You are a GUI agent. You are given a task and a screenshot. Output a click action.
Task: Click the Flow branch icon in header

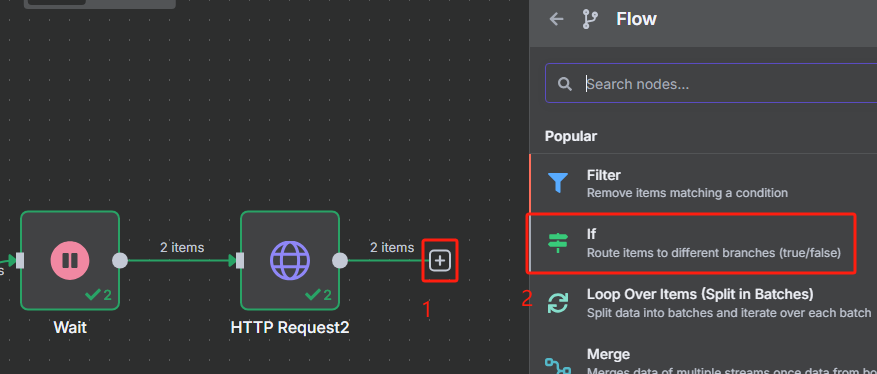click(590, 19)
